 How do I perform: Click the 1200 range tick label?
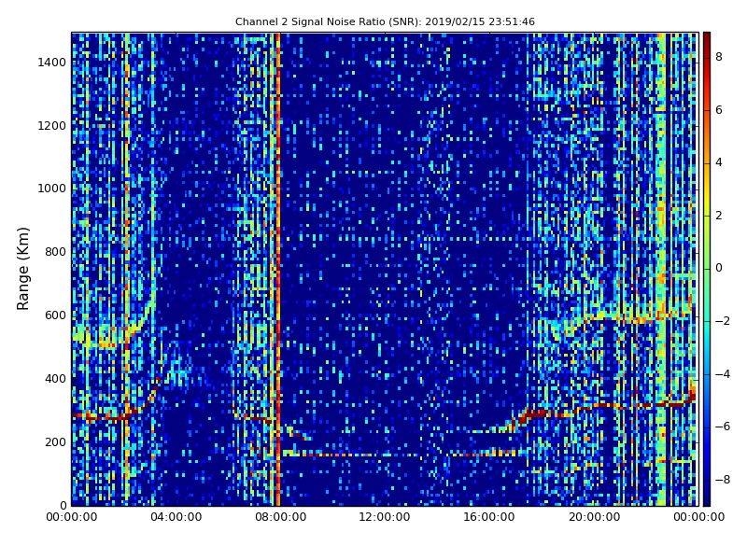[52, 126]
